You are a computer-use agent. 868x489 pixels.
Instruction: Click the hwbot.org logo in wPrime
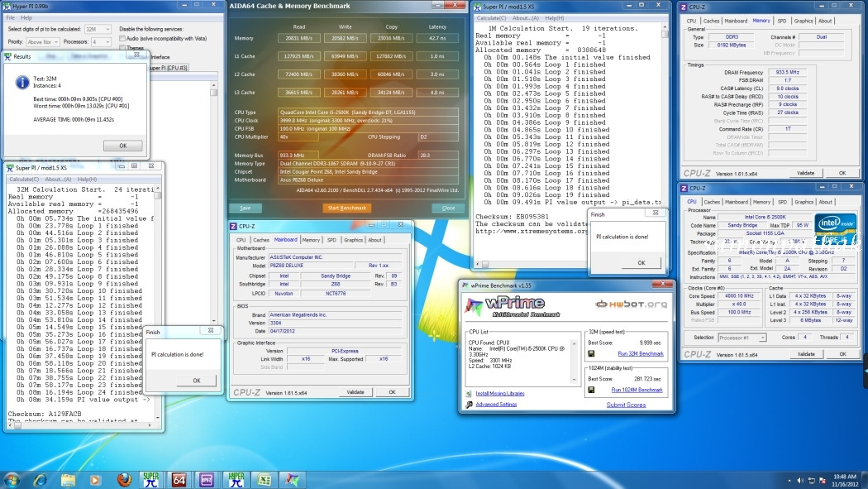[x=630, y=304]
